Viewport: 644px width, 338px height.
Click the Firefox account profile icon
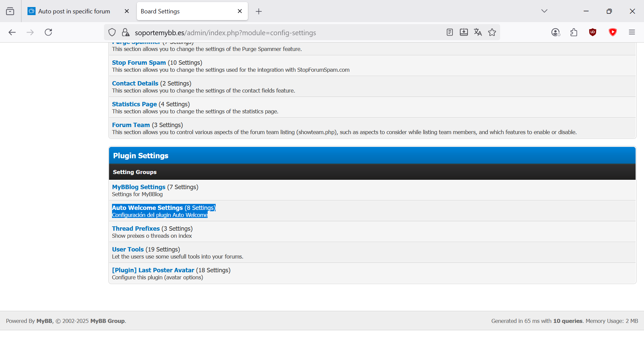(555, 32)
